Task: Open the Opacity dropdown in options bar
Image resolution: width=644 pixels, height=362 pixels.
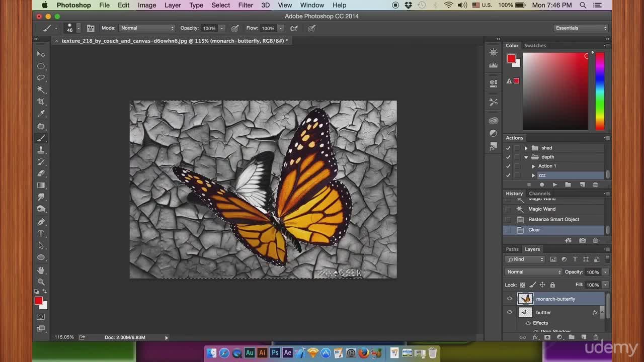Action: [x=222, y=28]
